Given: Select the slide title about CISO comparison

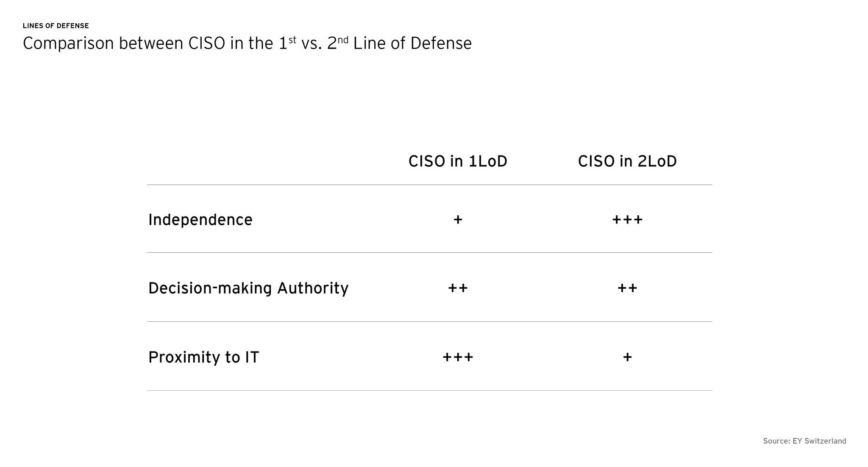Looking at the screenshot, I should 247,44.
